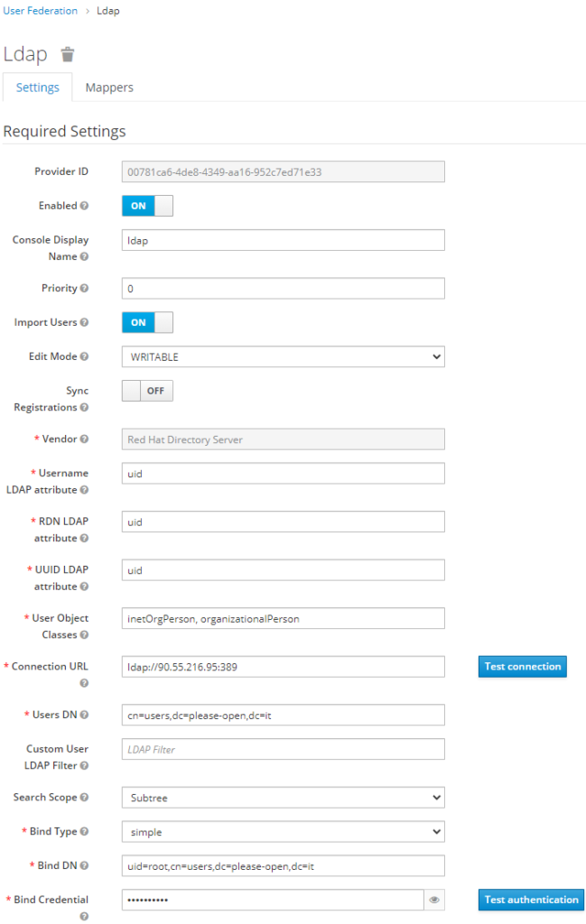Expand the Search Scope Subtree dropdown
Image resolution: width=586 pixels, height=924 pixels.
(x=283, y=798)
